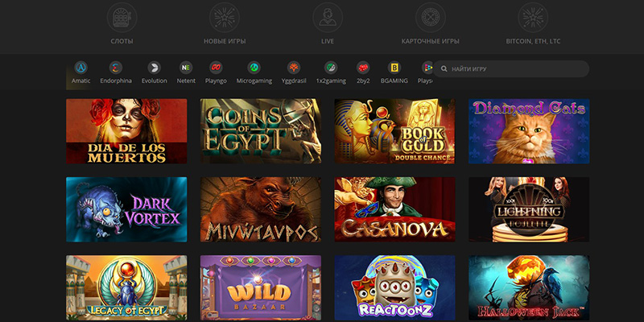Click the 2by2 provider name
This screenshot has height=322, width=644.
coord(363,81)
